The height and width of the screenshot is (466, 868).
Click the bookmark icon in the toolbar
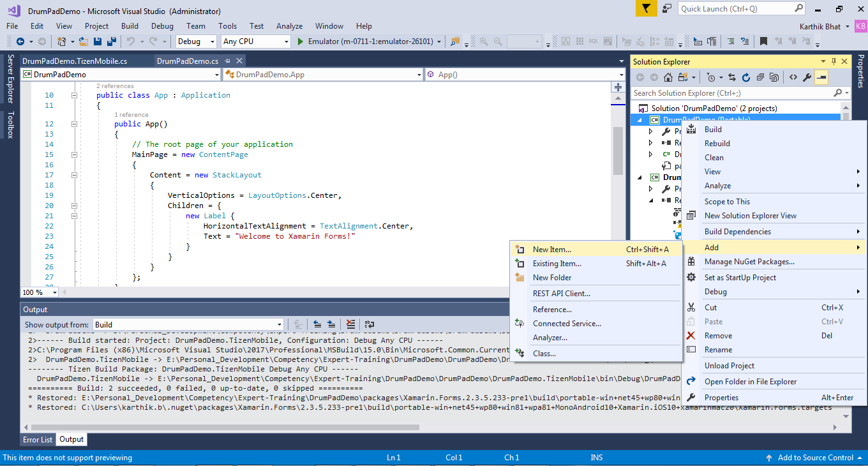pyautogui.click(x=763, y=41)
